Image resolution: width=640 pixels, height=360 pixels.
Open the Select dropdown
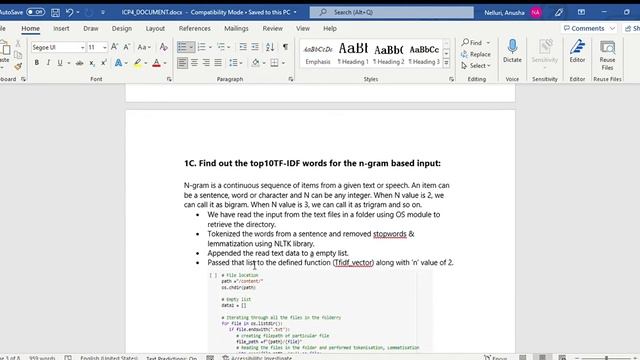(x=476, y=66)
